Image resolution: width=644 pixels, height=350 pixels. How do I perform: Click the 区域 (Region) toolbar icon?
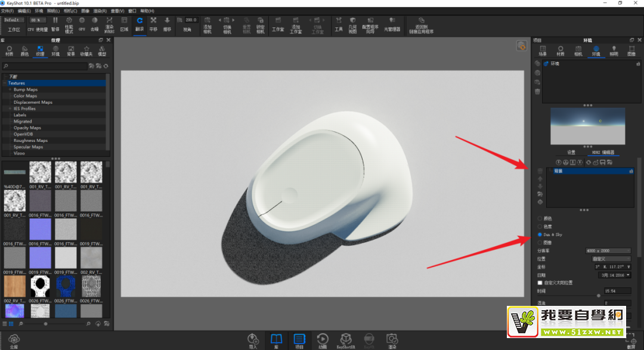124,24
